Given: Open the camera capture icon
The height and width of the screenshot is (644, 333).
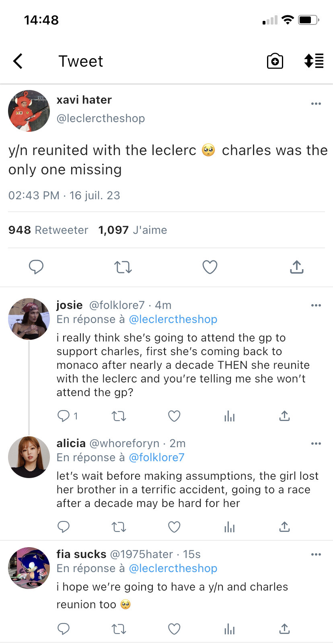Looking at the screenshot, I should [275, 61].
